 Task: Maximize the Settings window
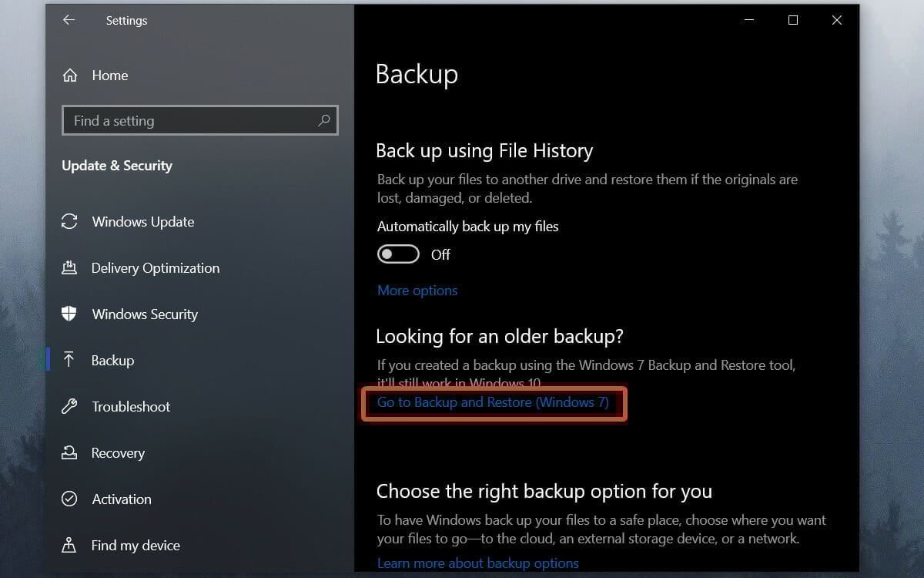coord(792,21)
